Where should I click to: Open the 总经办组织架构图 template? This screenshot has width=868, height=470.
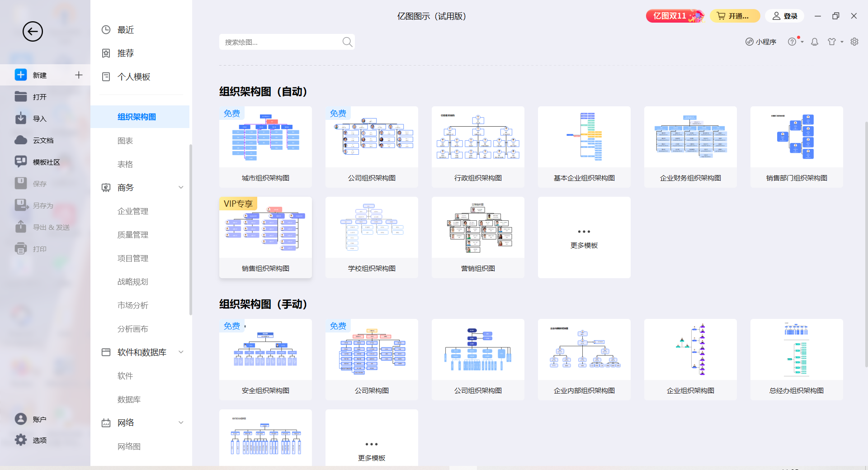tap(797, 360)
